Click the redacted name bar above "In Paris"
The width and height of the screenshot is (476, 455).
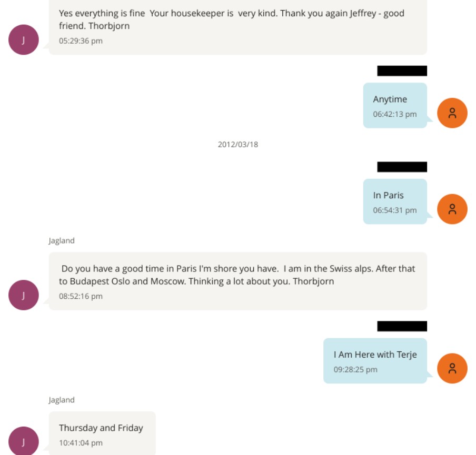[402, 167]
